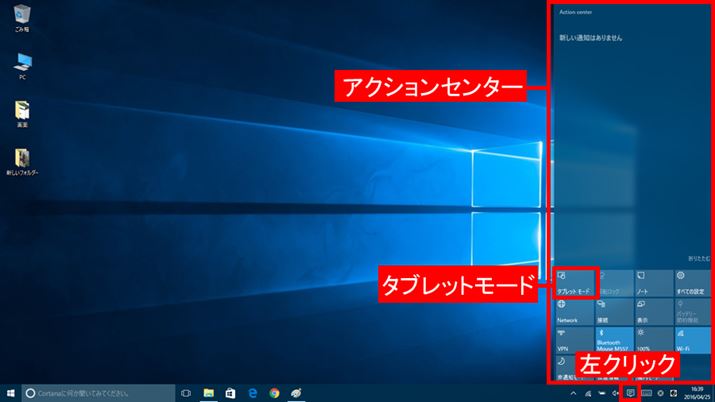
Task: Open the Windows Start menu
Action: pyautogui.click(x=9, y=393)
